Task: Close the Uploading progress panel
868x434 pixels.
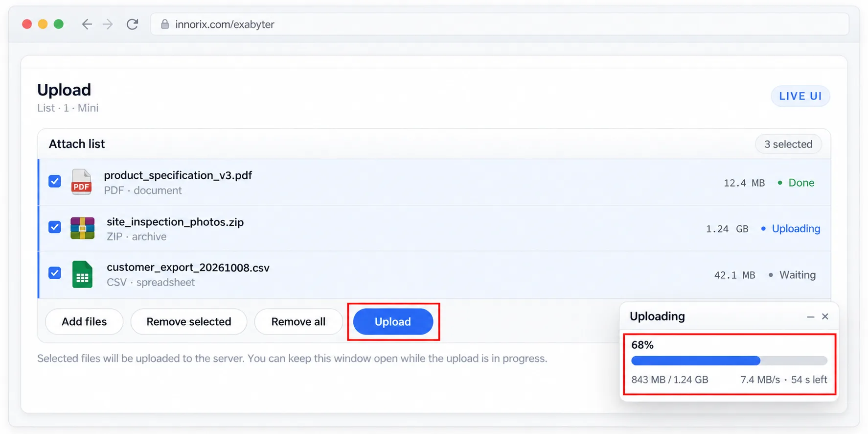Action: point(825,316)
